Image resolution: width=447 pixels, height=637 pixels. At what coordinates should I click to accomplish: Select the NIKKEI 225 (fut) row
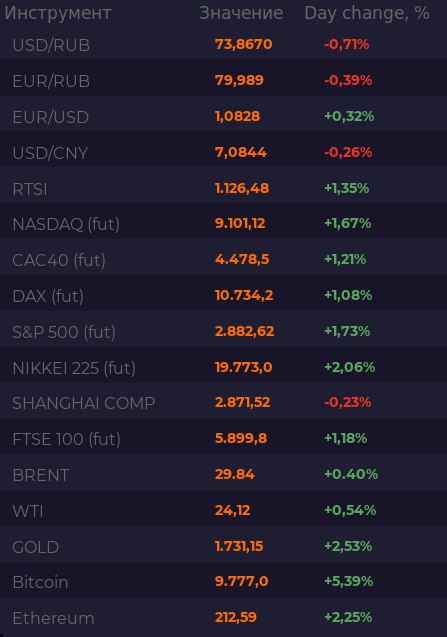(x=224, y=368)
